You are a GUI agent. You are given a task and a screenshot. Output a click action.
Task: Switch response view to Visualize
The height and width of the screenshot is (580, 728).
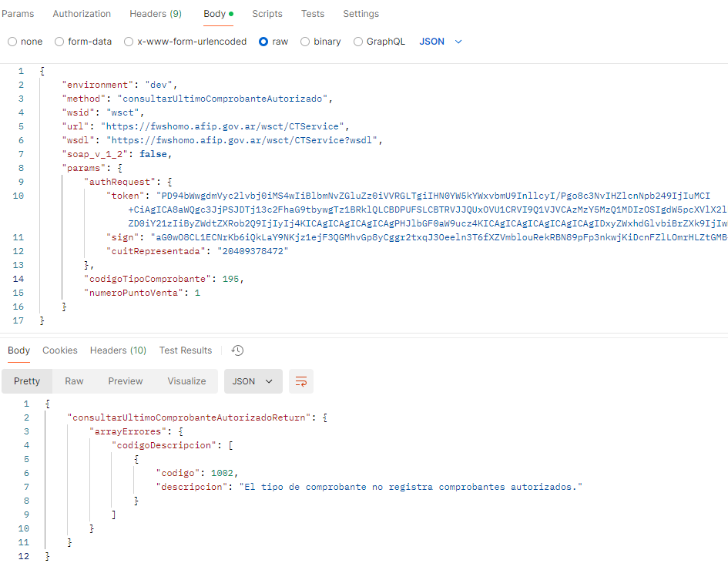(x=186, y=381)
